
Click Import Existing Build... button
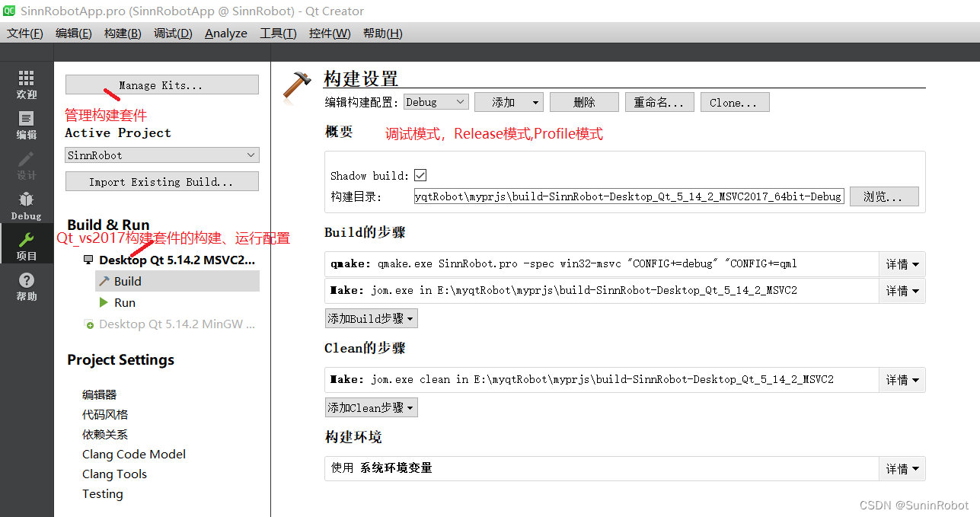tap(162, 181)
